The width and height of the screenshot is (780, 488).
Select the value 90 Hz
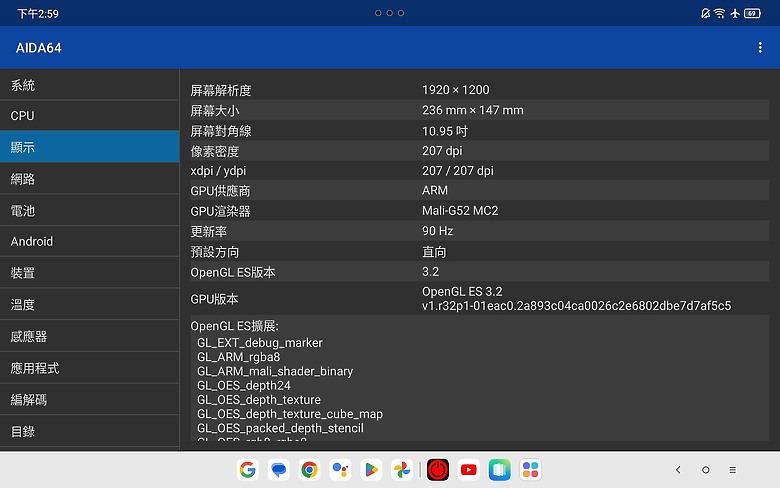437,231
